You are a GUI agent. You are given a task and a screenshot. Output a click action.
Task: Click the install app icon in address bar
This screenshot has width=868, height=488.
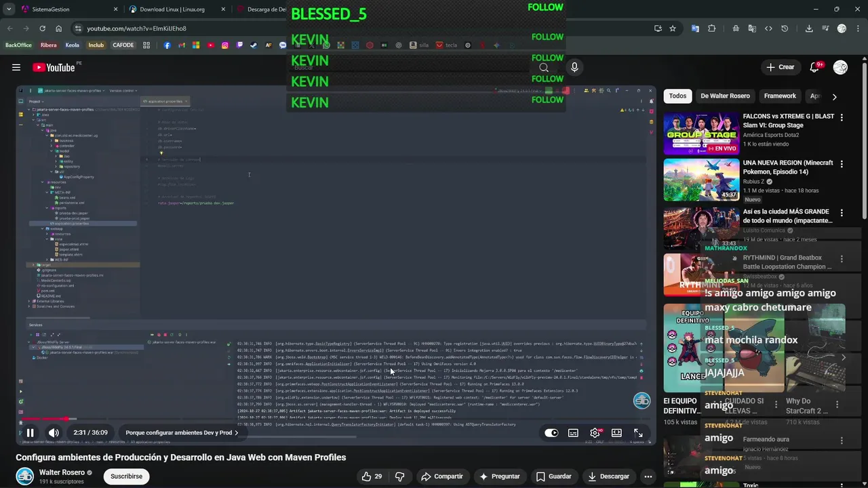point(658,28)
